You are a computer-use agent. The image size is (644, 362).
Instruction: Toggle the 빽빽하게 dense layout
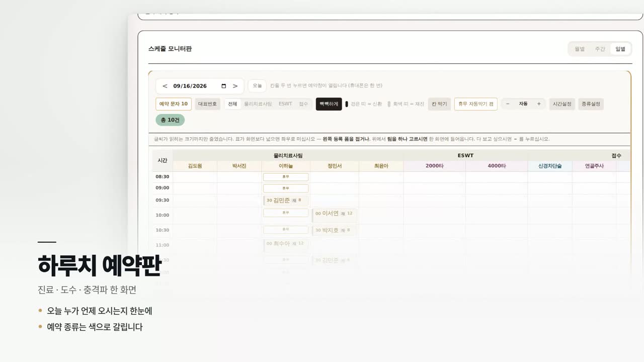pyautogui.click(x=329, y=104)
